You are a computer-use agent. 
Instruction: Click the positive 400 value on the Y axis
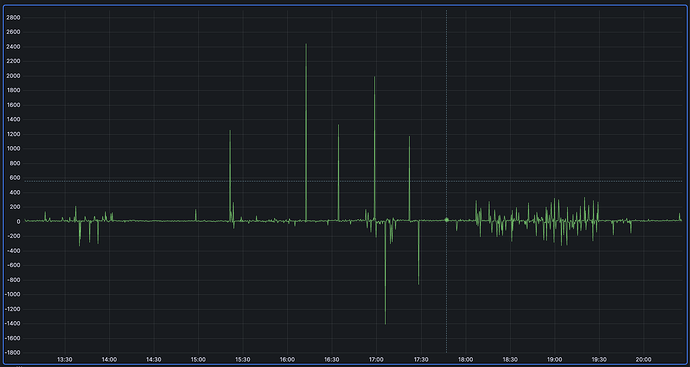pyautogui.click(x=15, y=192)
